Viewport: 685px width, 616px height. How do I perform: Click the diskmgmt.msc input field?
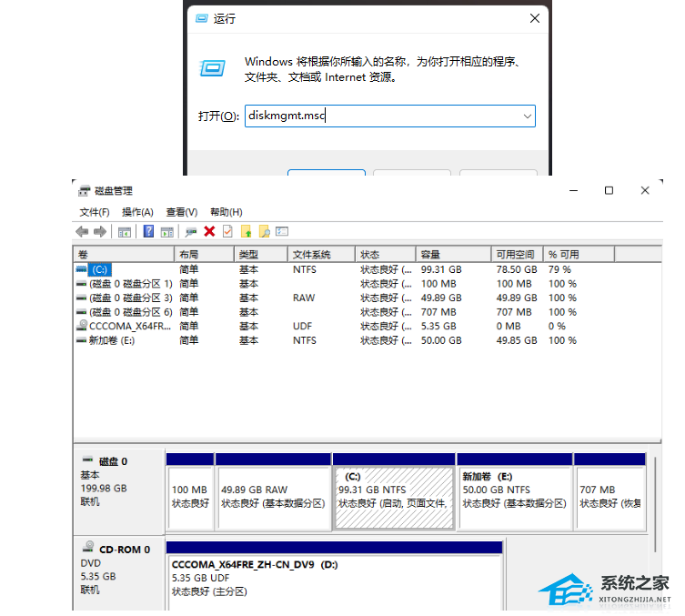click(382, 116)
